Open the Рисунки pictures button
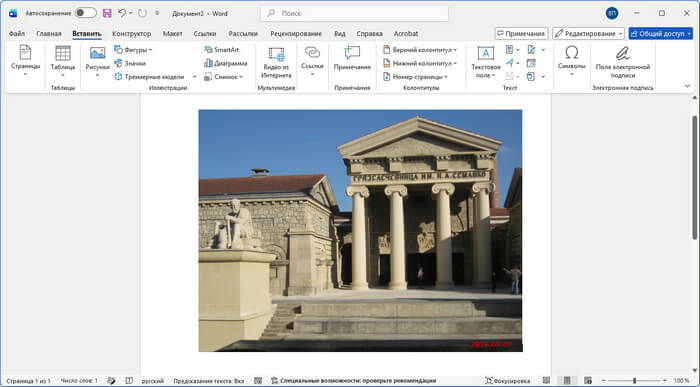 pos(97,62)
